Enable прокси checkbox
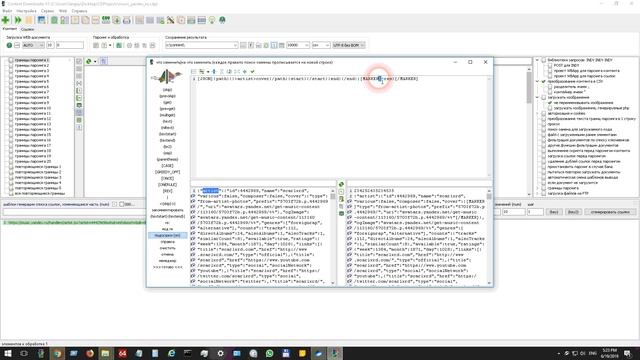Screen dimensions: 640x360 pos(544,124)
